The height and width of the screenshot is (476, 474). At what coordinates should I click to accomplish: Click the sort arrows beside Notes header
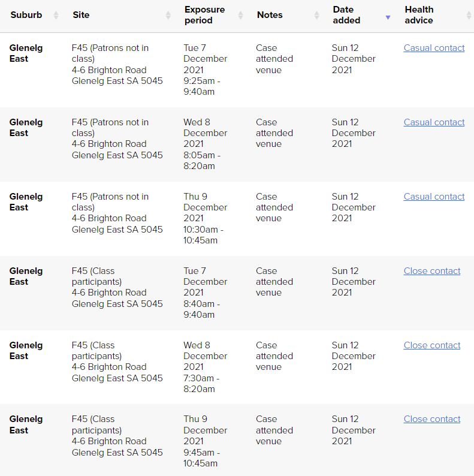[316, 16]
